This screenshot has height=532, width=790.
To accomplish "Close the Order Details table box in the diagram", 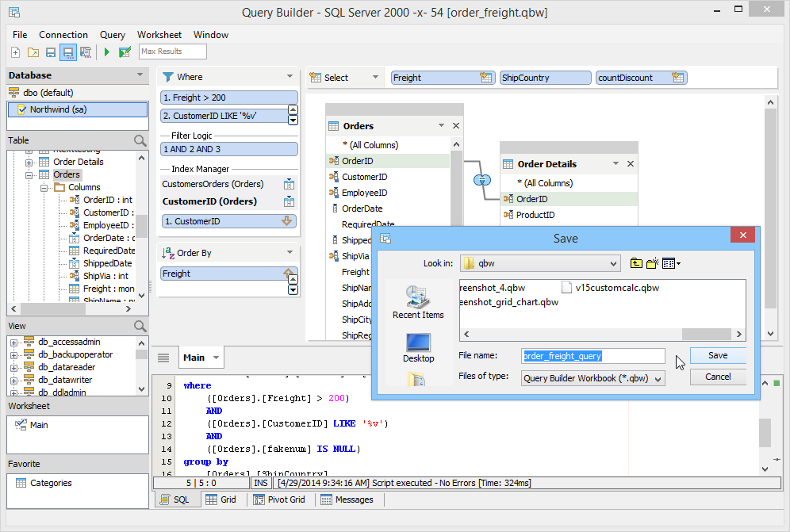I will pyautogui.click(x=631, y=164).
